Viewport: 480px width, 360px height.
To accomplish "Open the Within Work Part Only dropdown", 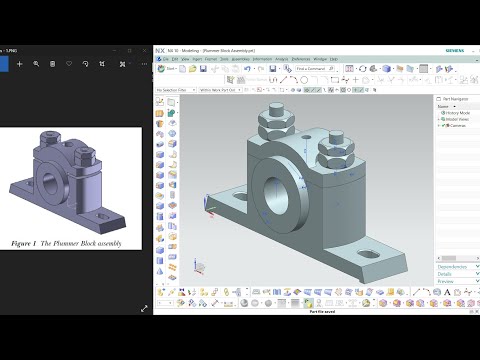I will pyautogui.click(x=220, y=90).
